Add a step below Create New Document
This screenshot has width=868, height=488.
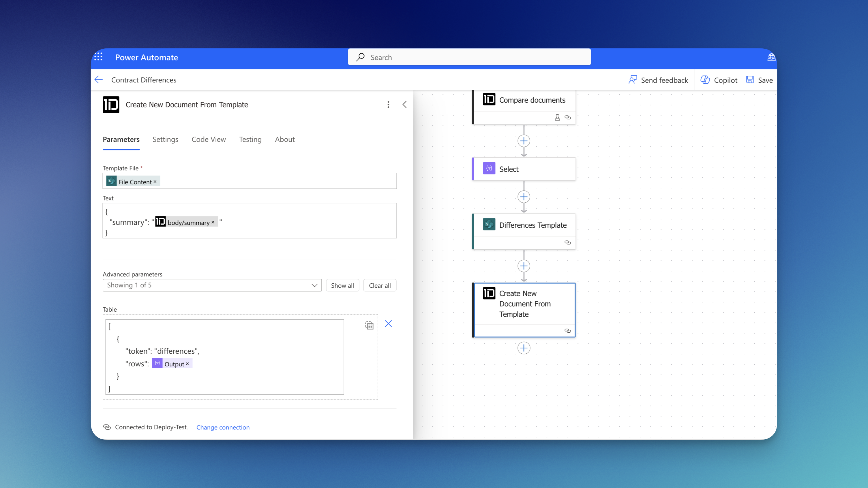click(524, 348)
